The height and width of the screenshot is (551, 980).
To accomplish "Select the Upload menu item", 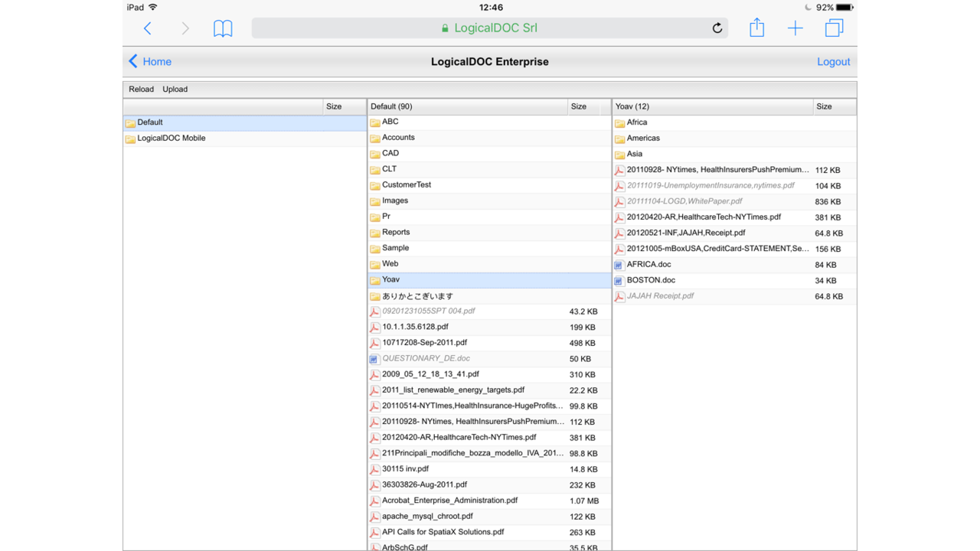I will [175, 89].
